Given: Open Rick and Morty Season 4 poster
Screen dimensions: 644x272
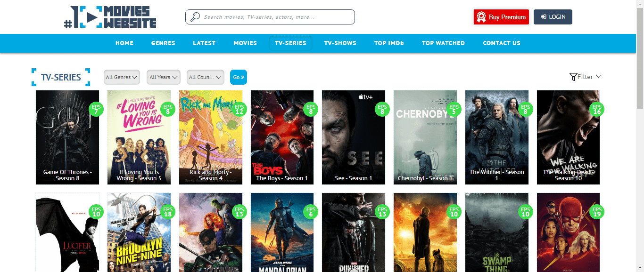Looking at the screenshot, I should click(x=211, y=137).
